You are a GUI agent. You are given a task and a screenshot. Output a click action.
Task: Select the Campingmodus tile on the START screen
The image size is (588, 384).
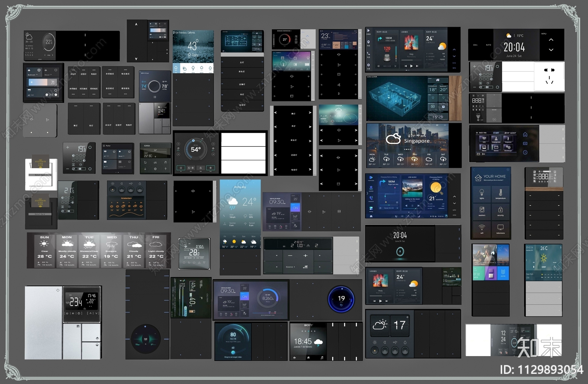pyautogui.click(x=496, y=139)
